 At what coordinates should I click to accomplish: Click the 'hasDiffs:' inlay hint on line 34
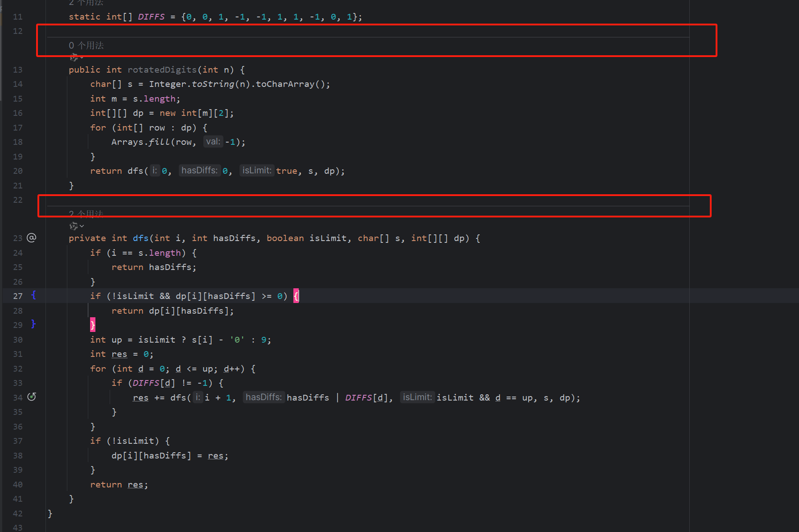(x=264, y=397)
